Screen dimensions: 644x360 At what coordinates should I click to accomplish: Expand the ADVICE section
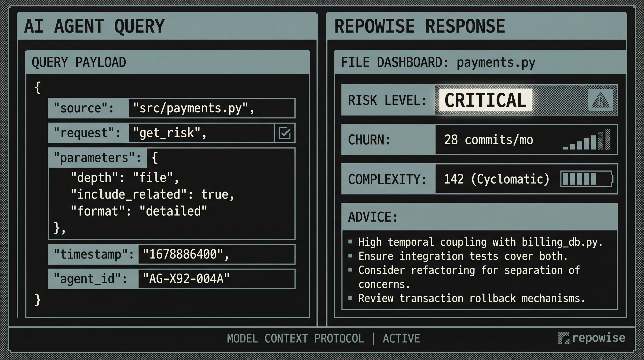(372, 217)
